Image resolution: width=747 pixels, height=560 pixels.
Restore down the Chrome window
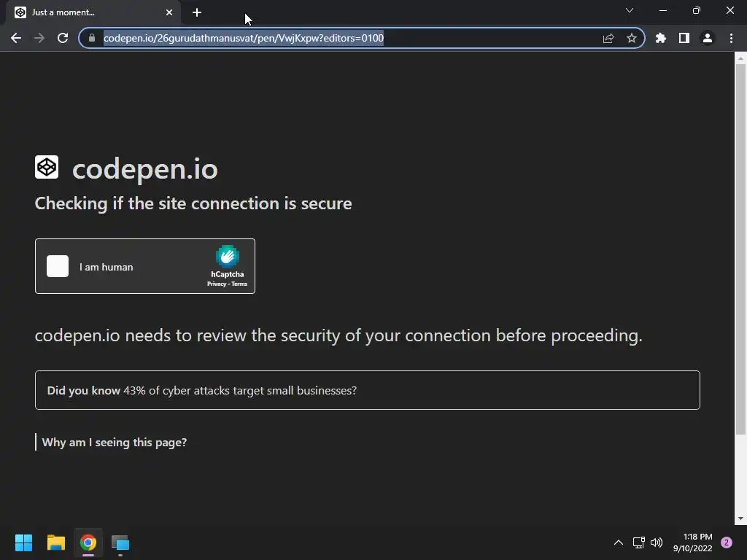coord(697,10)
